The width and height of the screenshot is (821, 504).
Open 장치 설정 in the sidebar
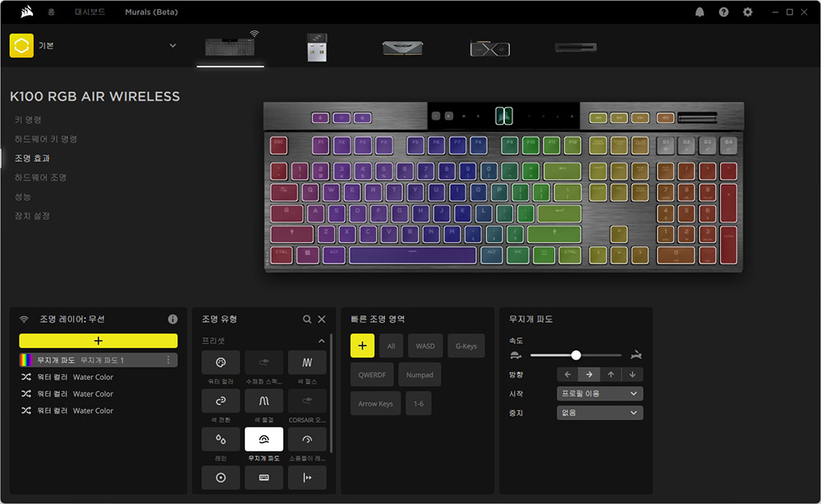pyautogui.click(x=32, y=216)
